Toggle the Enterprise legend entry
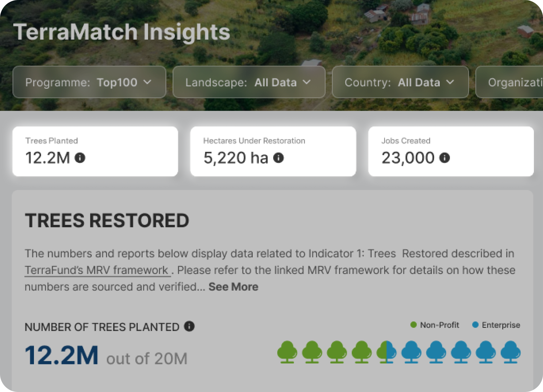543x392 pixels. (496, 325)
